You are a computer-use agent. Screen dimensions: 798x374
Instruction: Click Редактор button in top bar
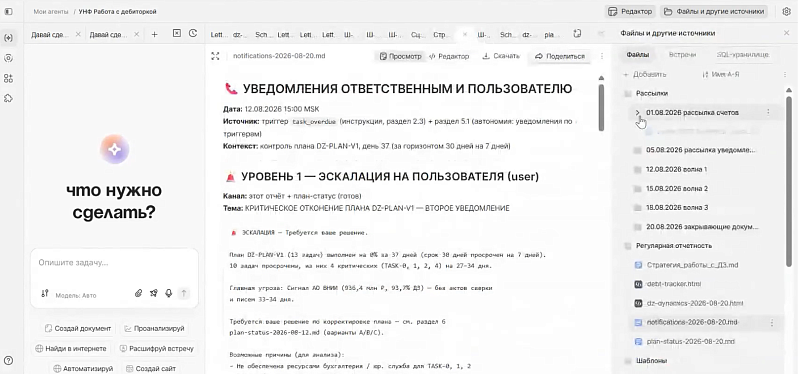[630, 11]
